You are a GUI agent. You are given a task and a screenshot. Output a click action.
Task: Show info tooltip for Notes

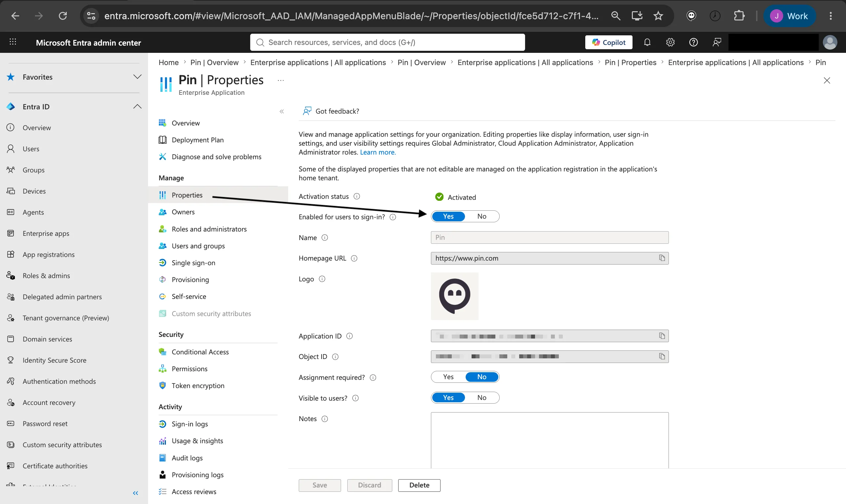(x=325, y=419)
